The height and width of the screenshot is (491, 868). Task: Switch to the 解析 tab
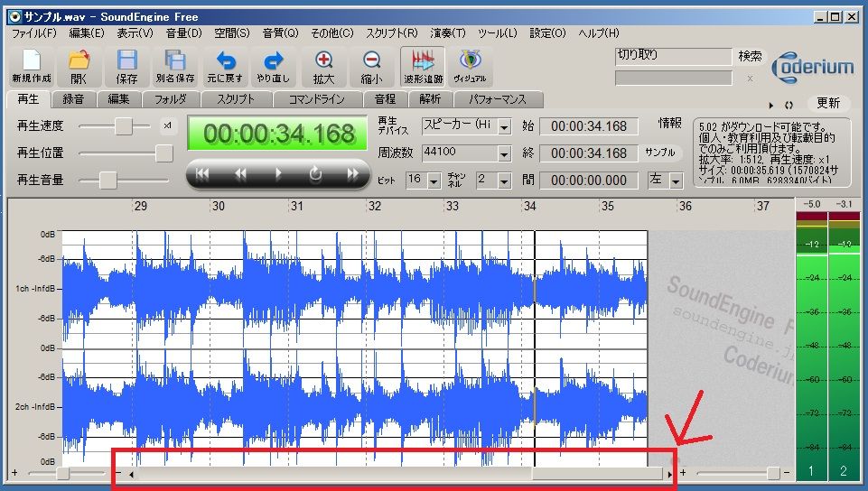tap(430, 99)
